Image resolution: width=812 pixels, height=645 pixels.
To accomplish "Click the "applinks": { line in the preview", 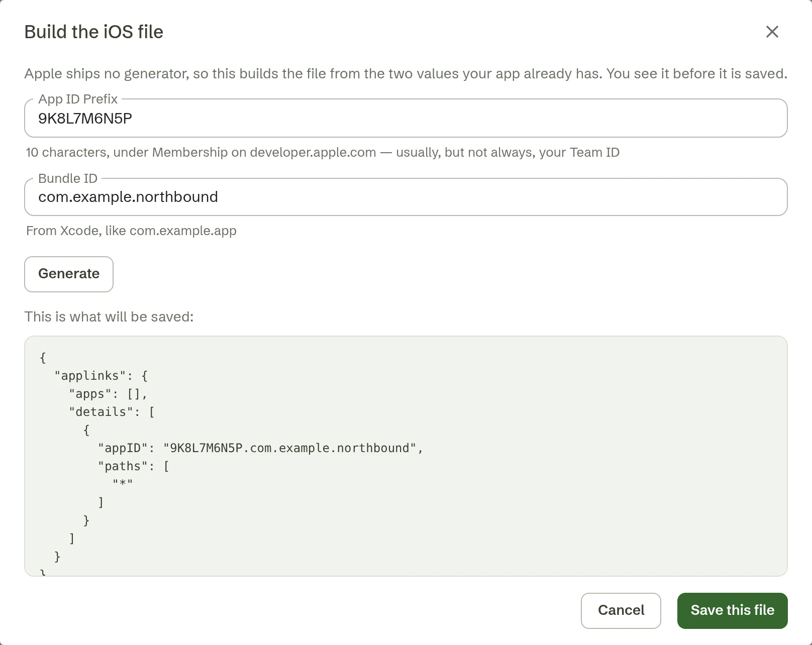I will pos(101,376).
